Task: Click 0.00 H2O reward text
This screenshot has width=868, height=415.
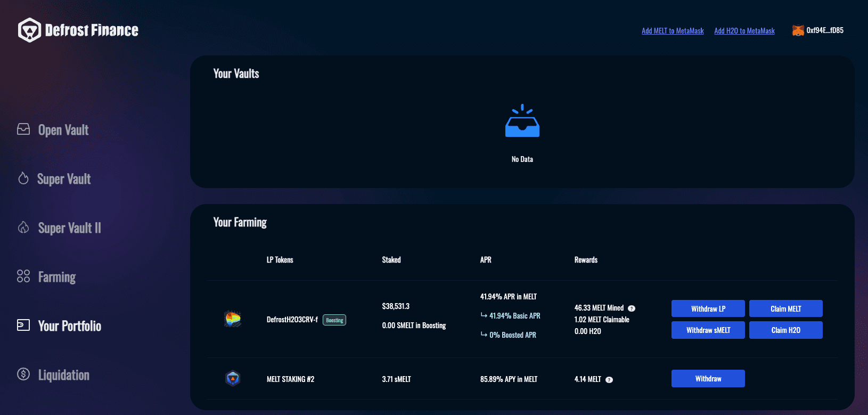Action: coord(588,331)
